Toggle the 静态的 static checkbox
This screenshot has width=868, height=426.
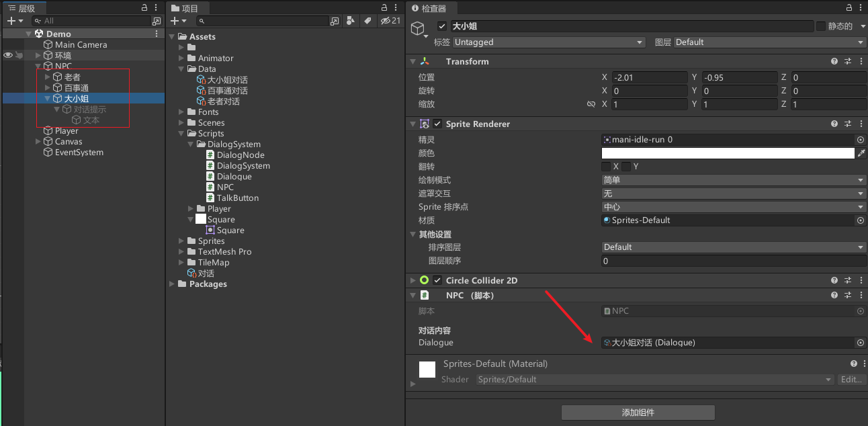pos(820,26)
